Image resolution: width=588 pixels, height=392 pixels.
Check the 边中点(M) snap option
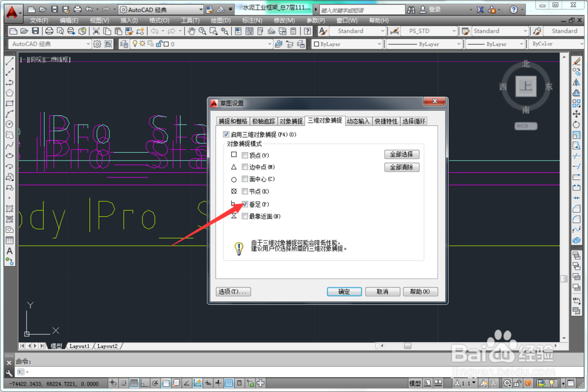click(x=245, y=167)
